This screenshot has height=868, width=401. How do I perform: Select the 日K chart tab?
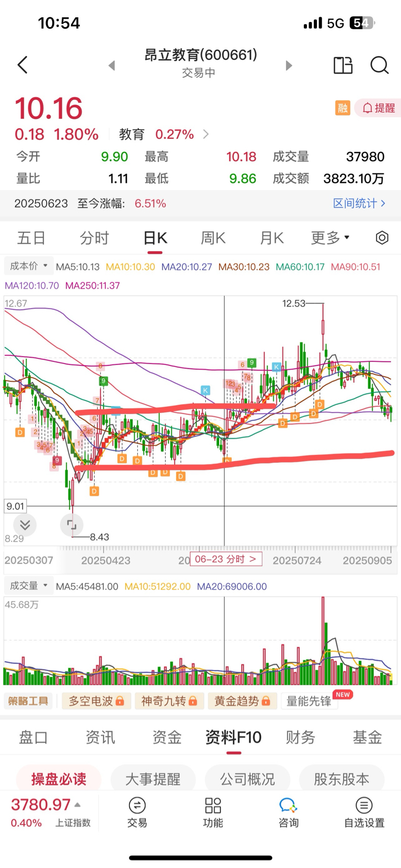click(x=155, y=238)
